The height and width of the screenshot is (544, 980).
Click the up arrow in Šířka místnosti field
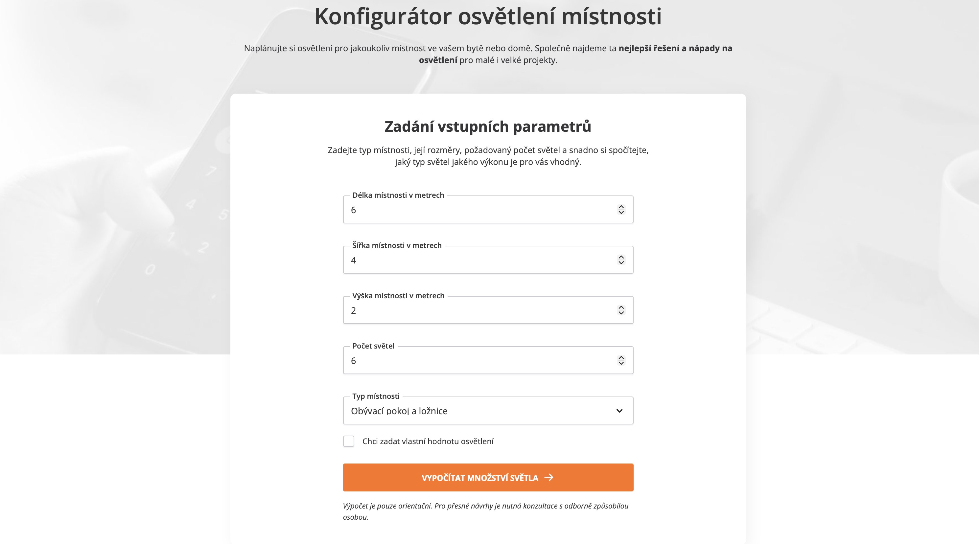click(x=621, y=257)
